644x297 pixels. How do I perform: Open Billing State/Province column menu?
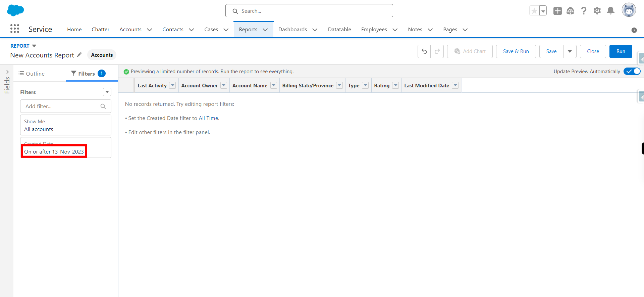pos(339,85)
